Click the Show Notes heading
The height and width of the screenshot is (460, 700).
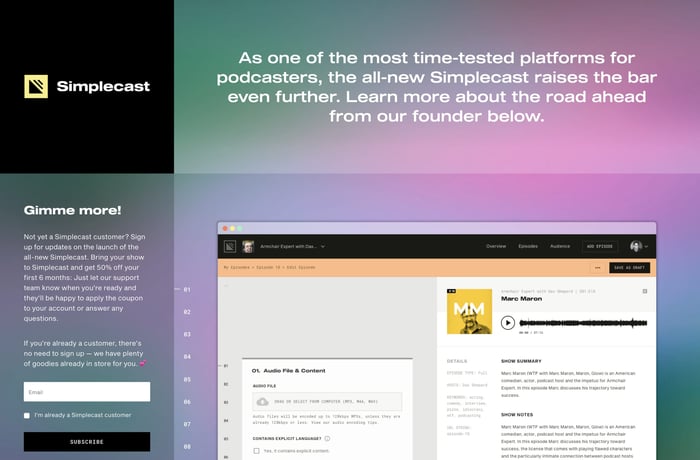517,414
